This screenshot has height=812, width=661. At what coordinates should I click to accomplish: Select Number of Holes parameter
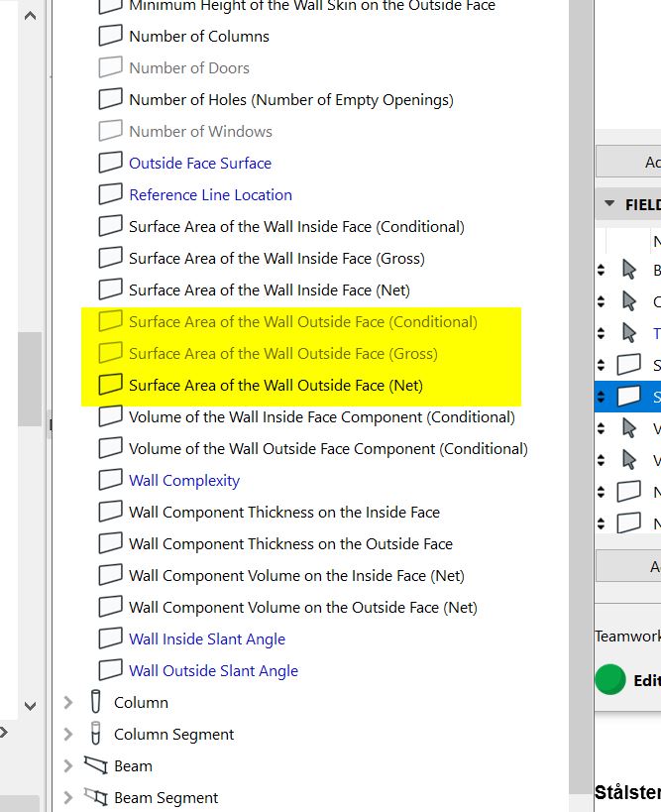click(290, 100)
